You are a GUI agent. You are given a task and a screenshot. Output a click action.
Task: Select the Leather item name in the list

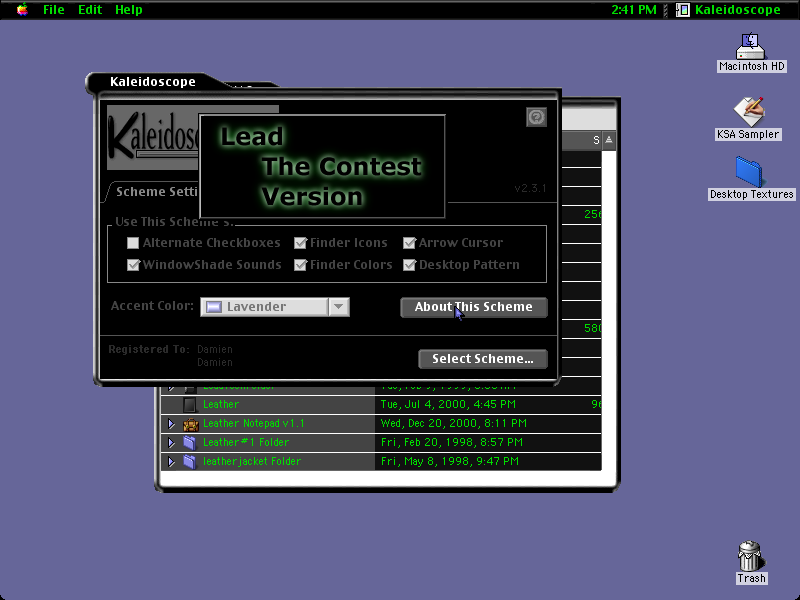221,404
